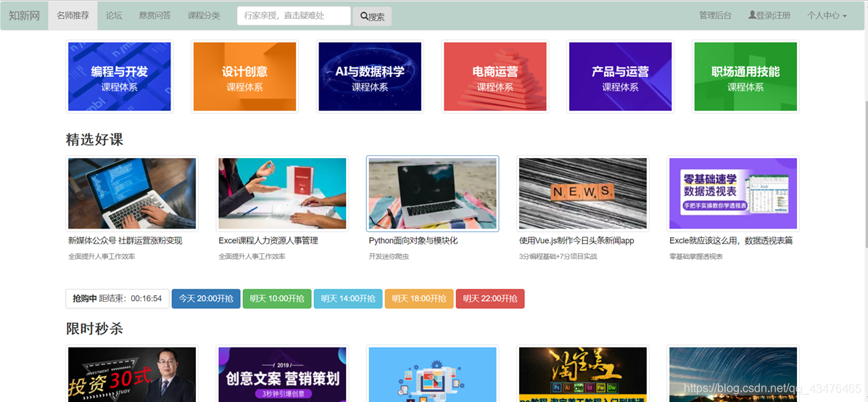
Task: Click the 创意文案 营销策划 flash sale thumbnail
Action: (282, 374)
